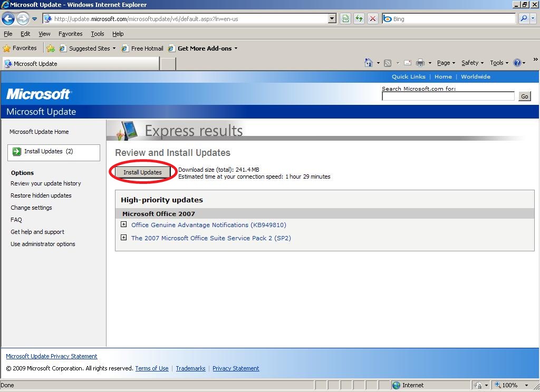Click the RSS Feeds icon
The image size is (540, 392).
tap(388, 63)
